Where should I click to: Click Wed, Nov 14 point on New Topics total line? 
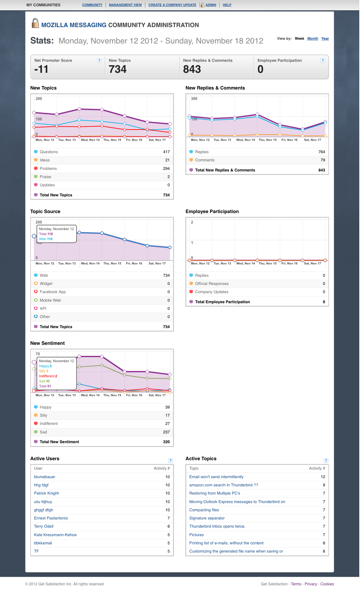click(x=79, y=109)
